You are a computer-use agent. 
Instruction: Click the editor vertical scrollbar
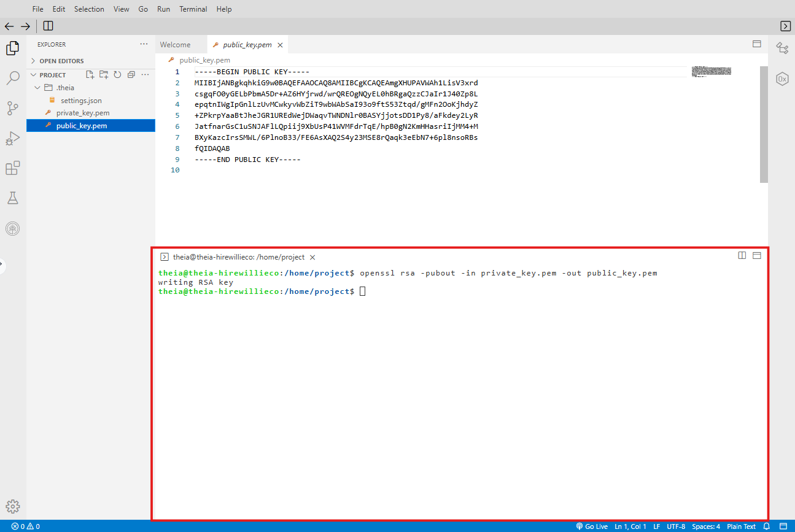pyautogui.click(x=764, y=125)
